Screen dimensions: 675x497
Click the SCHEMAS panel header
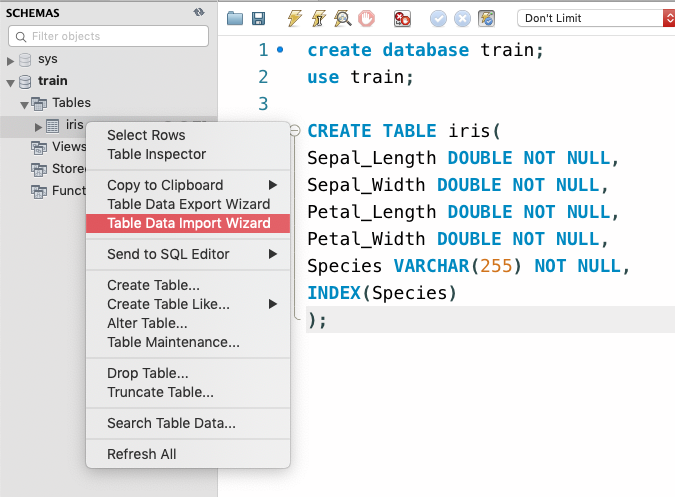coord(33,13)
